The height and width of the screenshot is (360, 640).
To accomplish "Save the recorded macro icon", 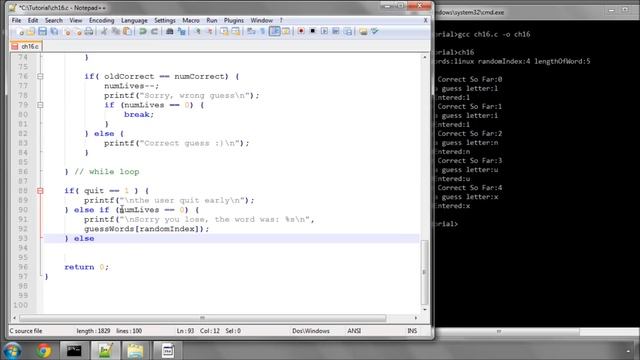I will tap(347, 31).
